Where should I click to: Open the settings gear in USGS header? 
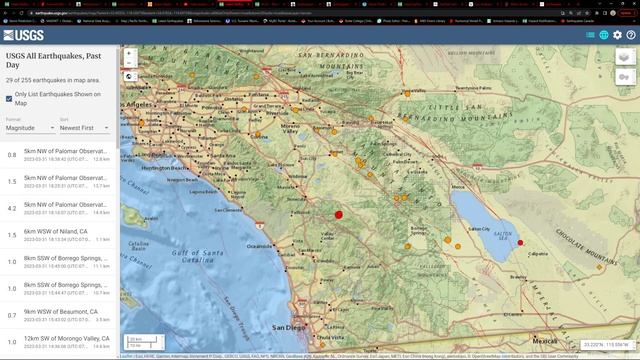click(617, 35)
